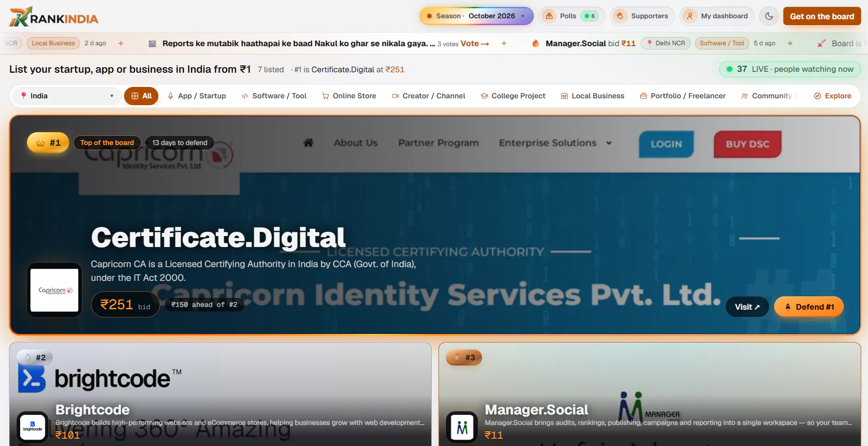Click the 7 listed count text
Screen dimensions: 868x446
(271, 70)
